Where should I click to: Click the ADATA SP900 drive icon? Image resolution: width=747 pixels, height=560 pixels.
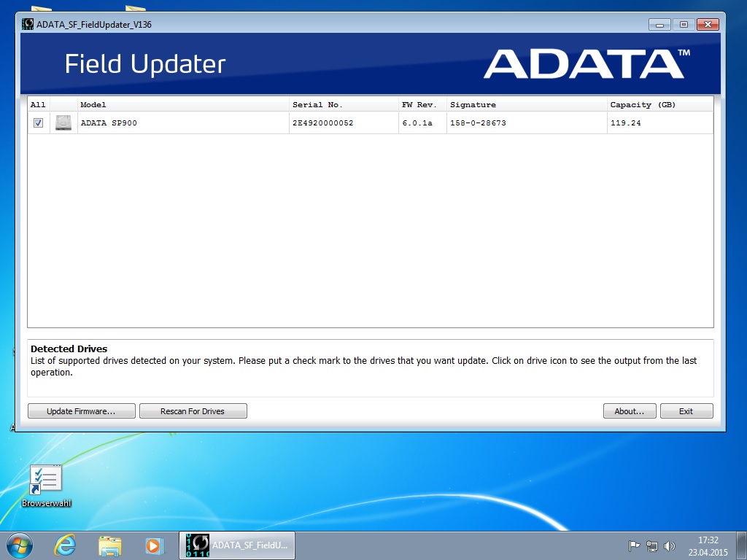pos(63,122)
